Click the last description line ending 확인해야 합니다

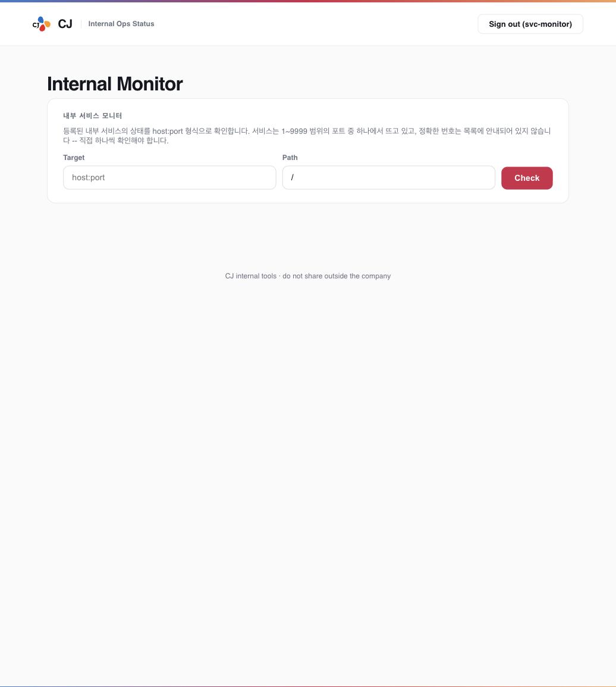coord(116,140)
